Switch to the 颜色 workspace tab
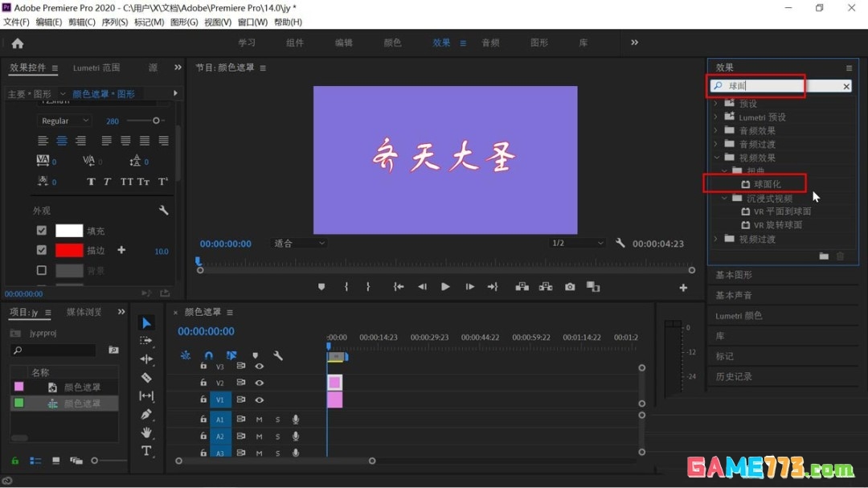 392,43
